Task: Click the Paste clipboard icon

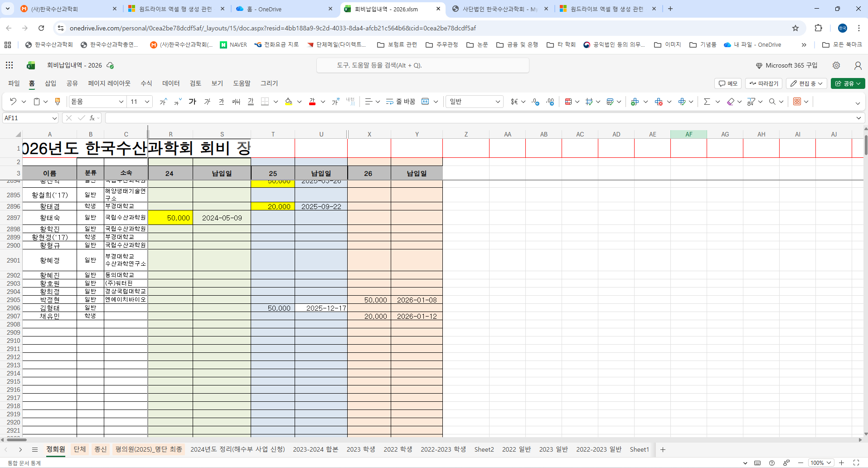Action: point(37,102)
